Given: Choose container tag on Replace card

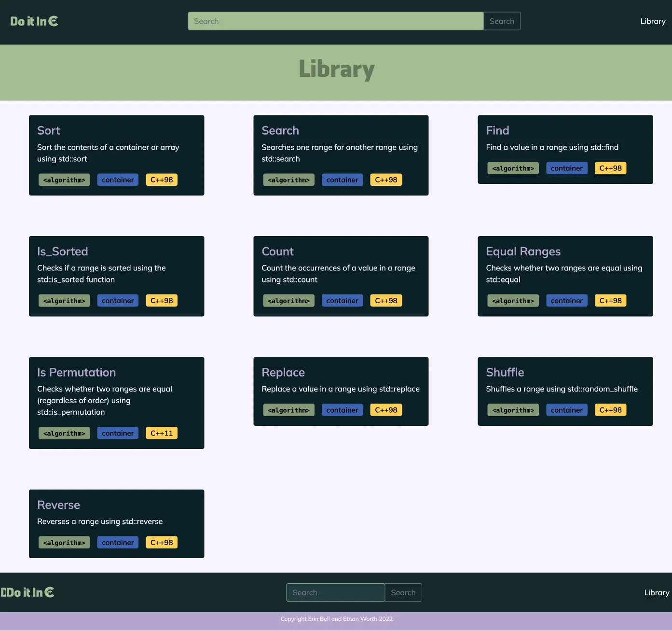Looking at the screenshot, I should coord(342,410).
